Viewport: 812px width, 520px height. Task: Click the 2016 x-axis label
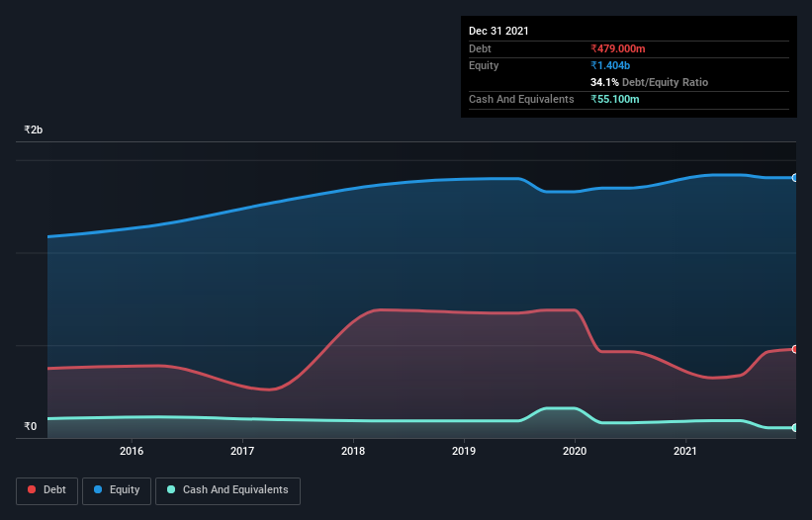[x=132, y=451]
